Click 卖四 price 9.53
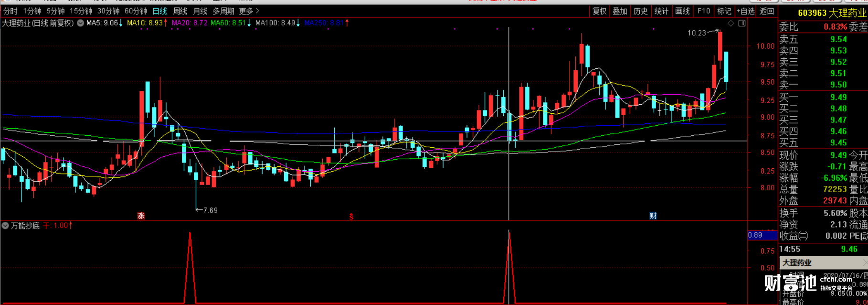Viewport: 868px width, 305px height. click(x=839, y=51)
